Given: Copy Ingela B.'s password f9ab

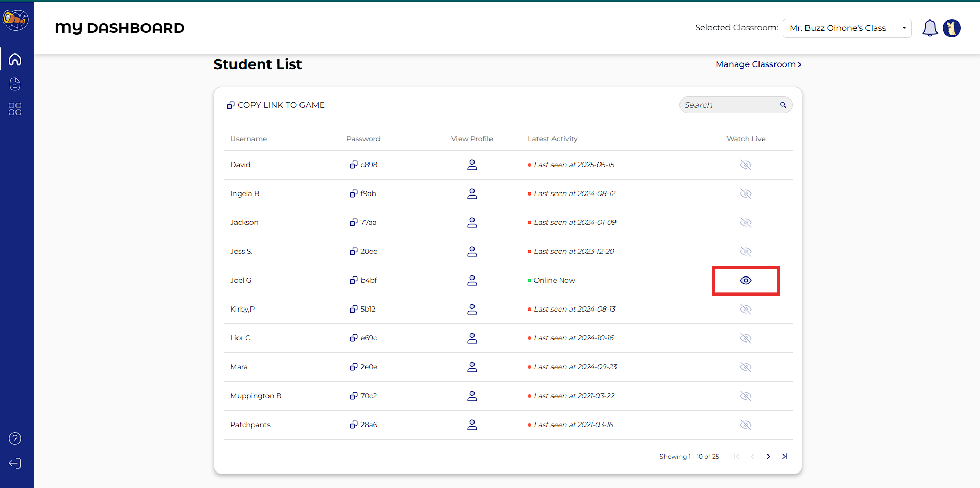Looking at the screenshot, I should click(354, 193).
